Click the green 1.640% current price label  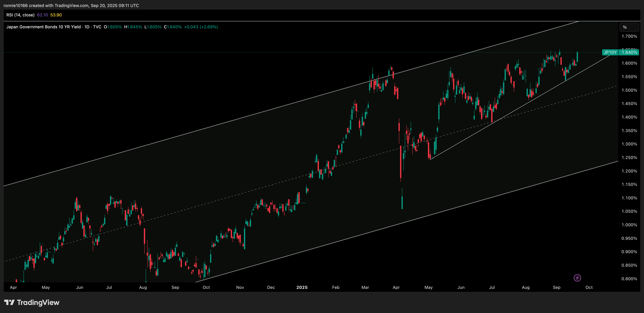[x=629, y=52]
